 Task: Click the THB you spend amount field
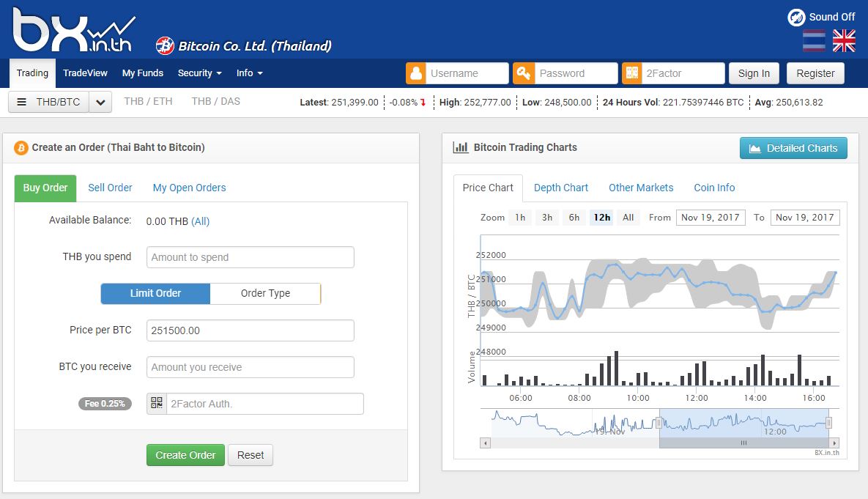(x=251, y=257)
